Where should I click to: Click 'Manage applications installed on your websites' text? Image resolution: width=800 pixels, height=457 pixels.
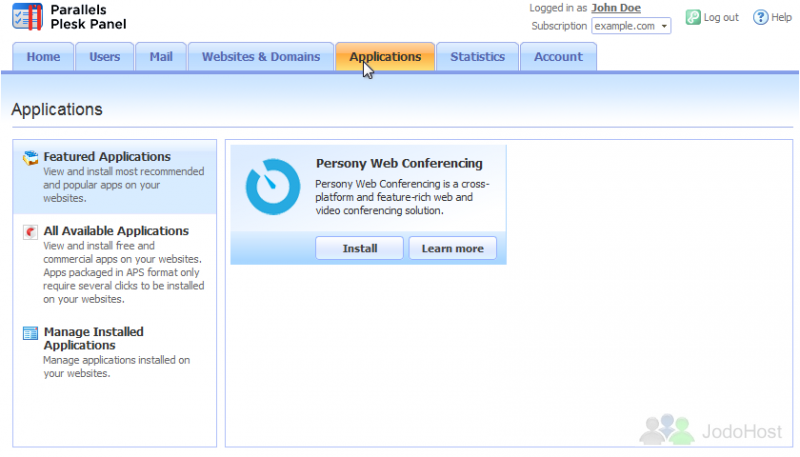(x=116, y=367)
